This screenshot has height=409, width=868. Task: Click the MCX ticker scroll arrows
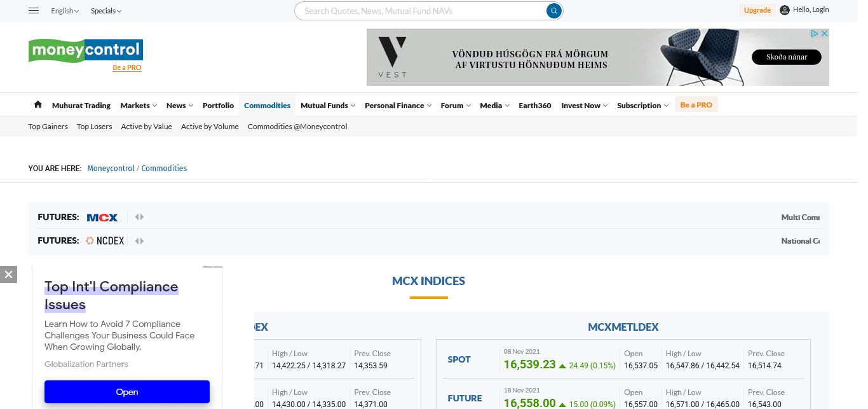pyautogui.click(x=139, y=218)
